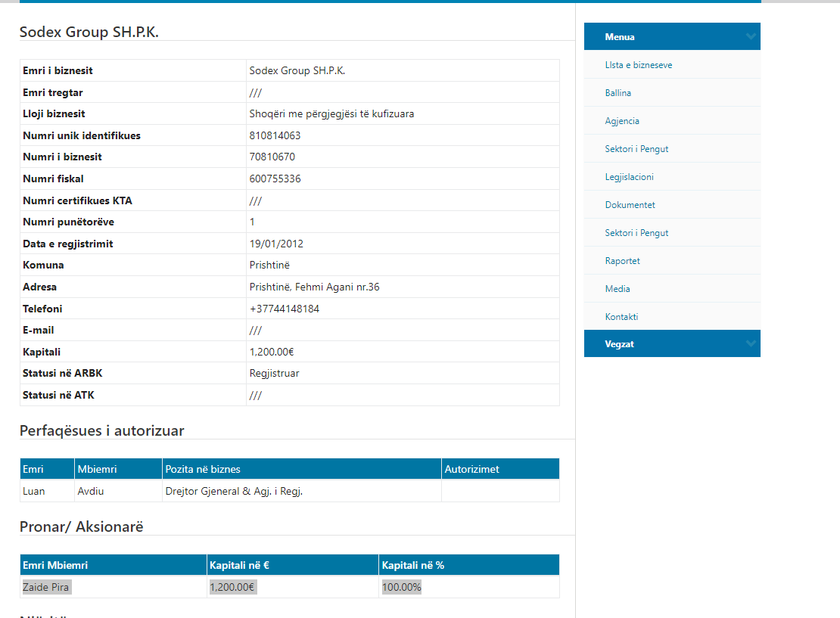Screen dimensions: 840x618
Task: Click the phone number +37744148184
Action: pos(284,309)
